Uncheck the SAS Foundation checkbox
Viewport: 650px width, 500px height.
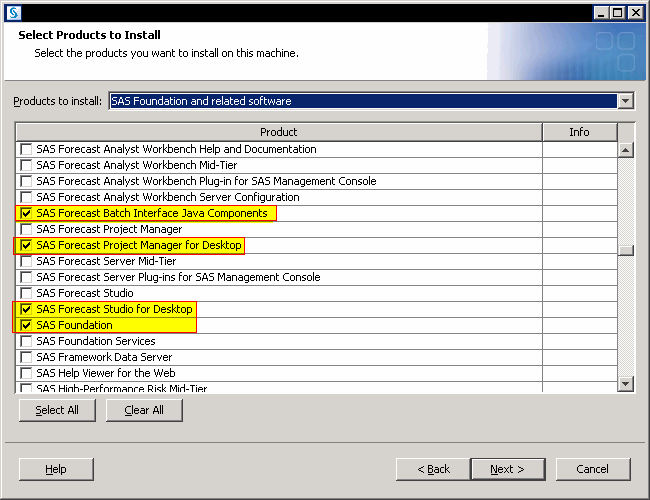click(26, 325)
